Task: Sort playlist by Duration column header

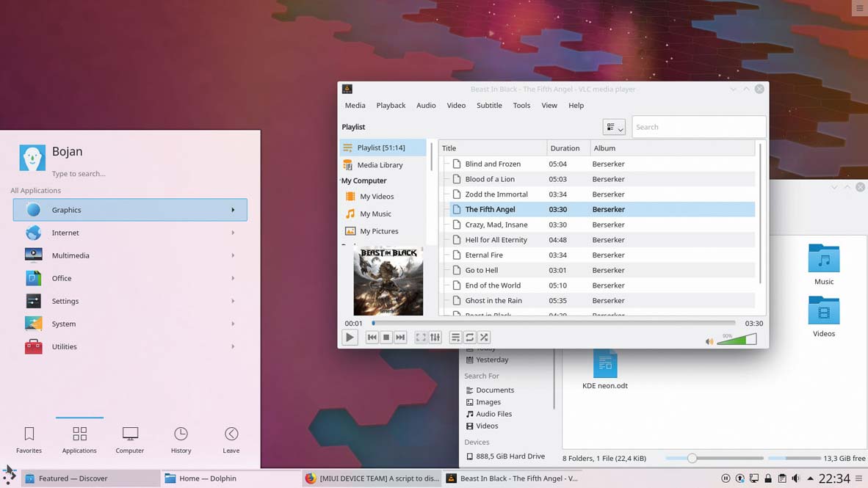Action: pos(568,148)
